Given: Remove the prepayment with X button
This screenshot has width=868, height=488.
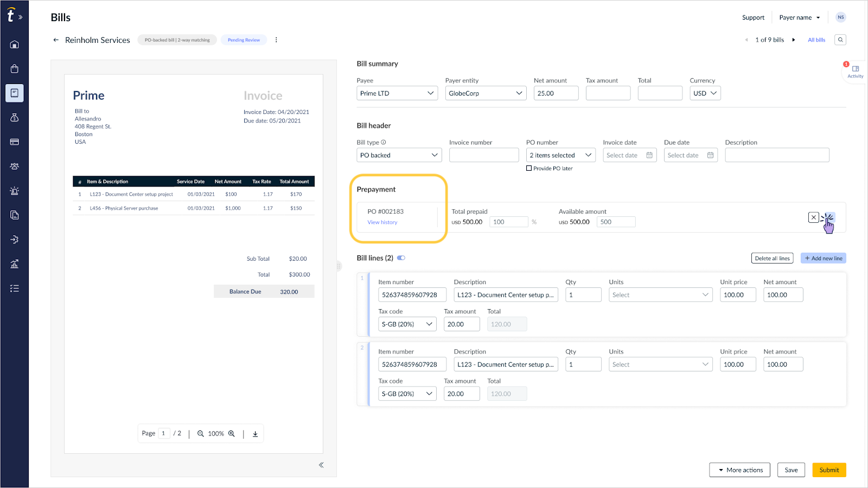Looking at the screenshot, I should click(x=813, y=217).
